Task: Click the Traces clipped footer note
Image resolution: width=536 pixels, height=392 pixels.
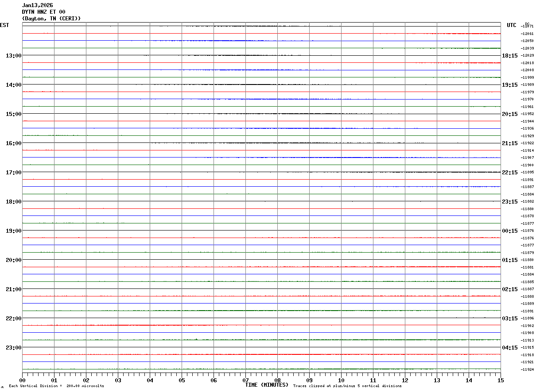Action: 347,386
